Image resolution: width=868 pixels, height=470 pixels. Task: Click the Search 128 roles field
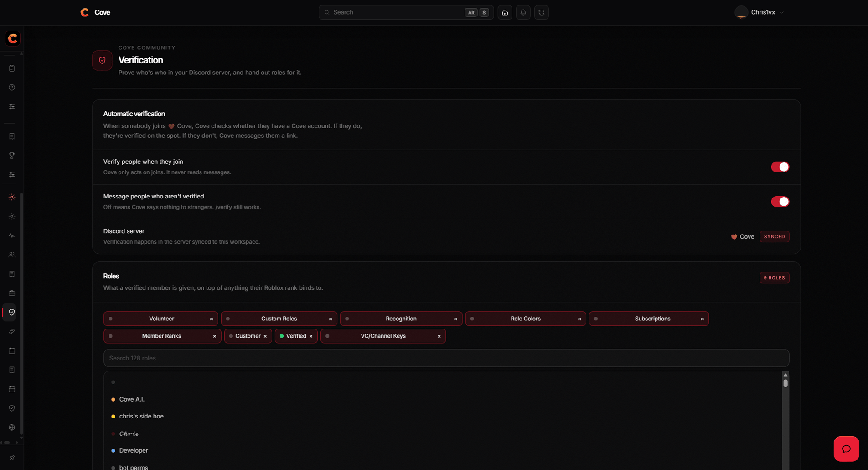[x=446, y=358]
